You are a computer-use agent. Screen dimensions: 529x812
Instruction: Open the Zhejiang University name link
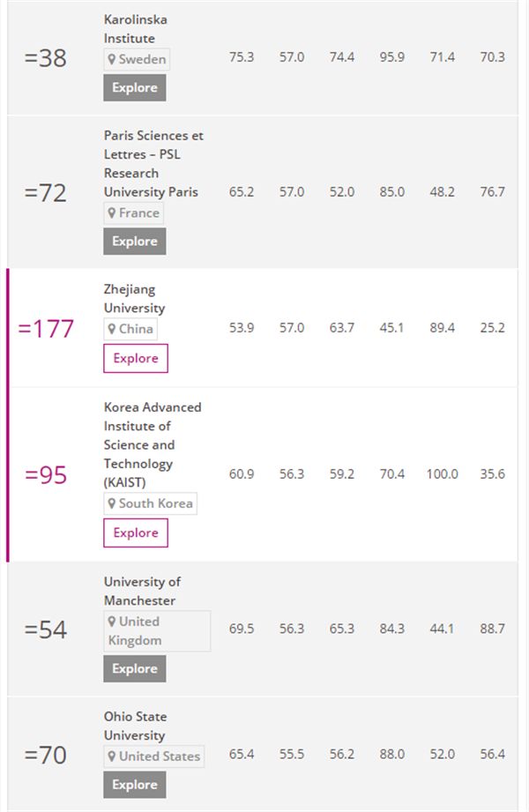click(134, 299)
